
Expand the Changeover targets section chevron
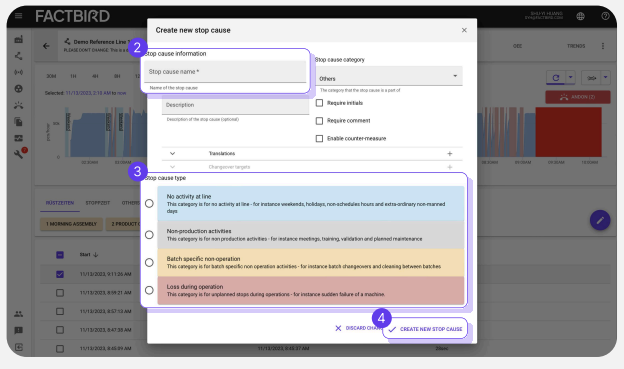pyautogui.click(x=172, y=167)
